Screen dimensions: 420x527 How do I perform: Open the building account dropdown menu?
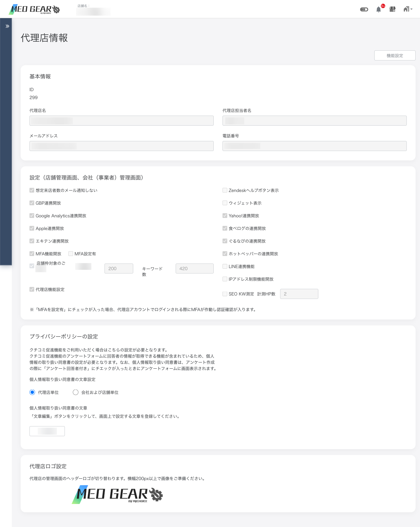pyautogui.click(x=408, y=9)
